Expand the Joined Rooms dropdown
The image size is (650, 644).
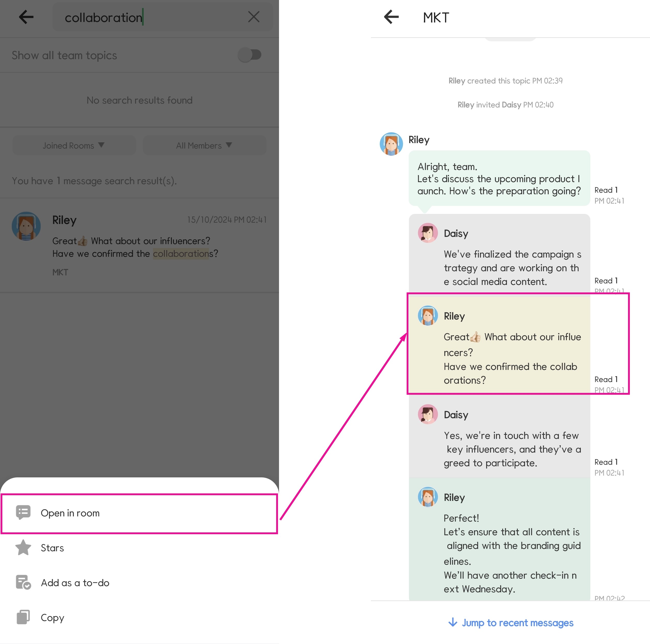74,145
